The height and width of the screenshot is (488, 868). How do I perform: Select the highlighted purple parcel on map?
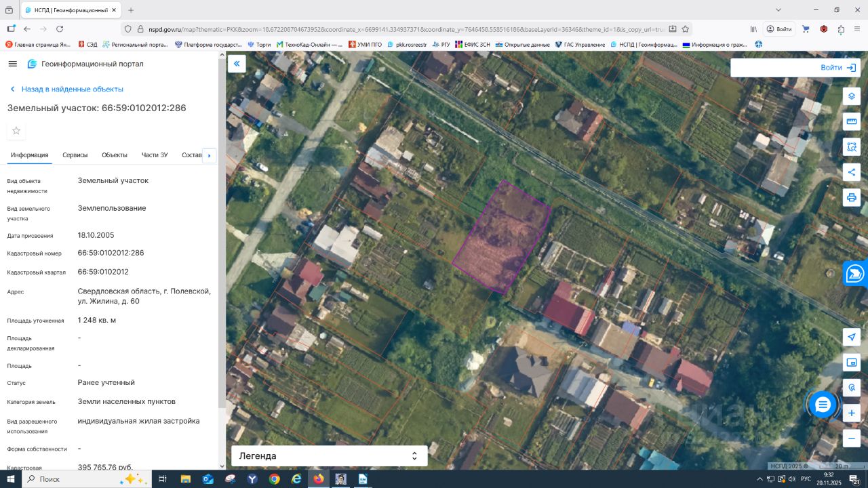[502, 237]
